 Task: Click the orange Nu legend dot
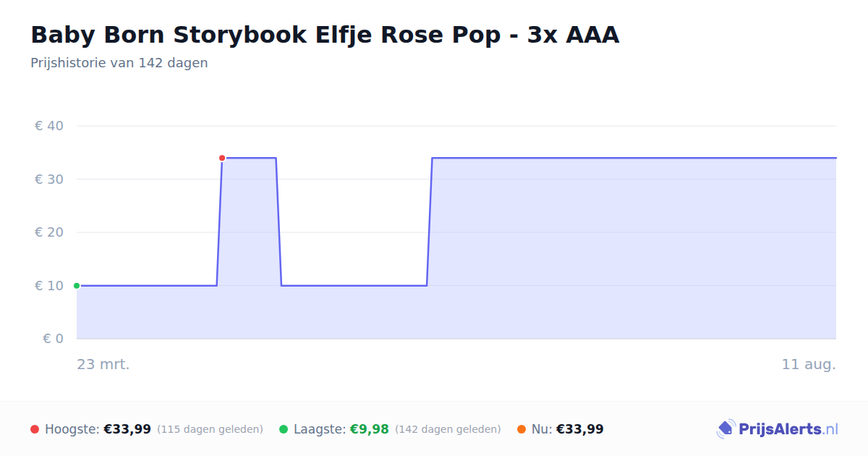(x=522, y=429)
